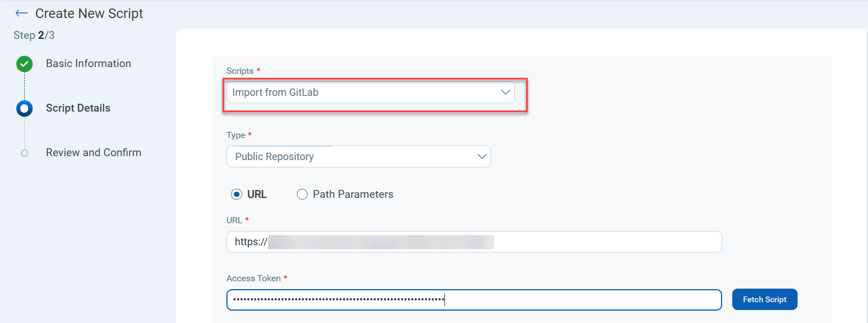Click the chevron in the Type dropdown
The image size is (868, 323).
tap(482, 157)
